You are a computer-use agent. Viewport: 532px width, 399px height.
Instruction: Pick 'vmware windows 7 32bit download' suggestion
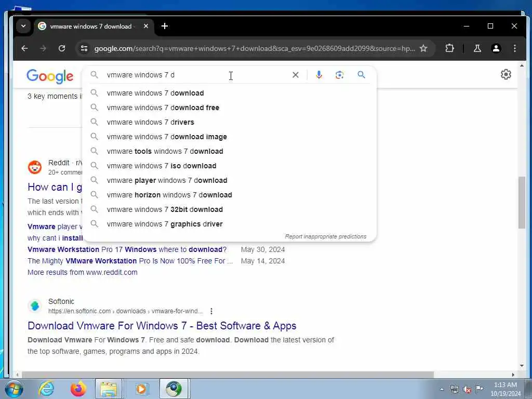tap(229, 210)
